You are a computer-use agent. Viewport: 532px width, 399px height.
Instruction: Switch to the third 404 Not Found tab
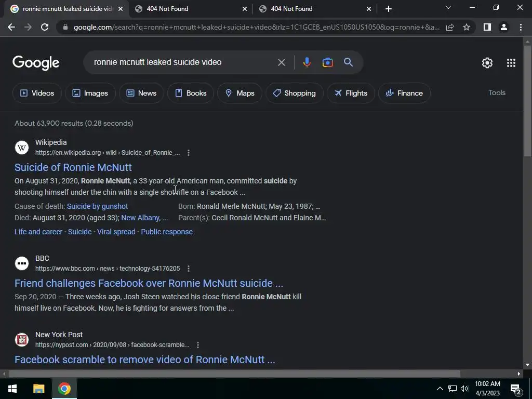pos(315,9)
